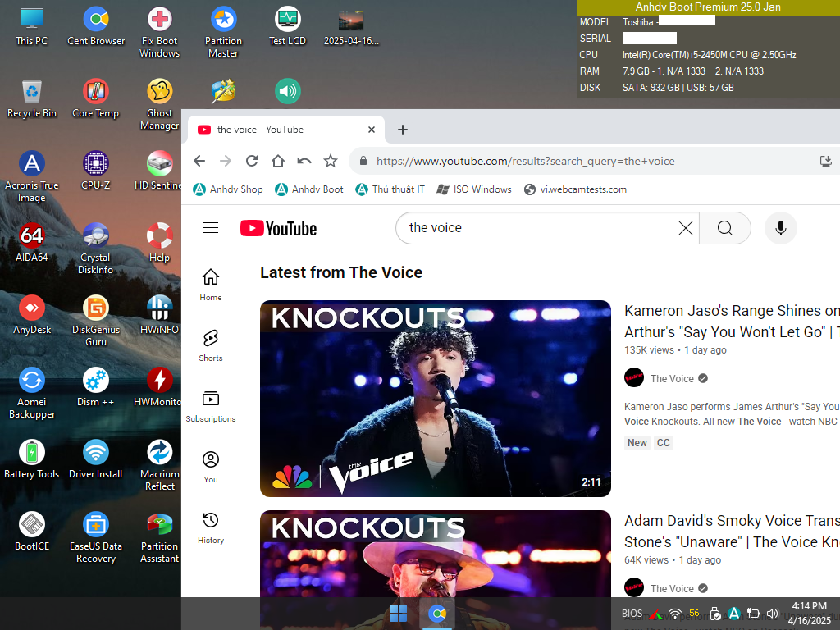Screen dimensions: 840x630
Task: Reload the YouTube page
Action: point(252,161)
